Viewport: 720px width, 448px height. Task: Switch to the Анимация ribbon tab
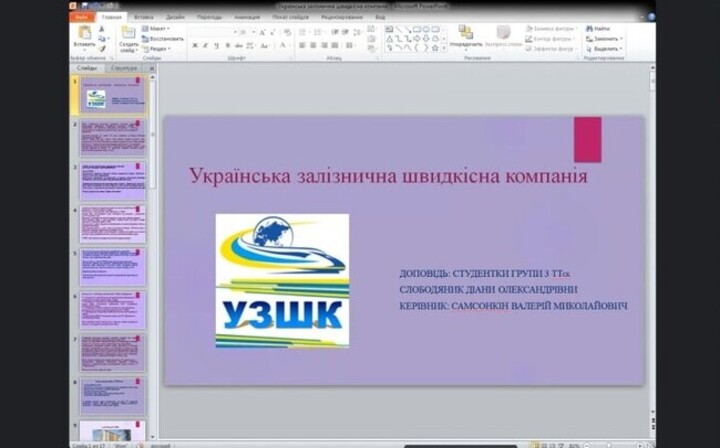pos(247,17)
